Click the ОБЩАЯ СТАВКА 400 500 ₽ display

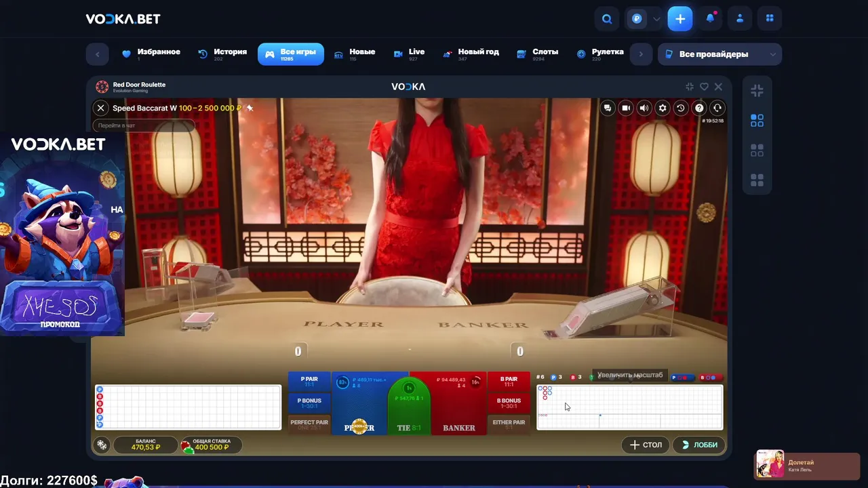(211, 445)
